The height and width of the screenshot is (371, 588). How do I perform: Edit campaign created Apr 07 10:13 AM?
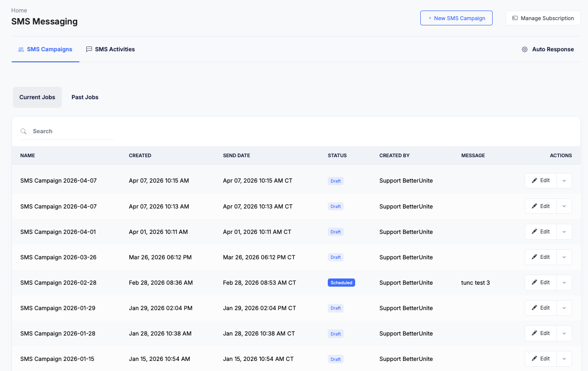click(x=541, y=206)
